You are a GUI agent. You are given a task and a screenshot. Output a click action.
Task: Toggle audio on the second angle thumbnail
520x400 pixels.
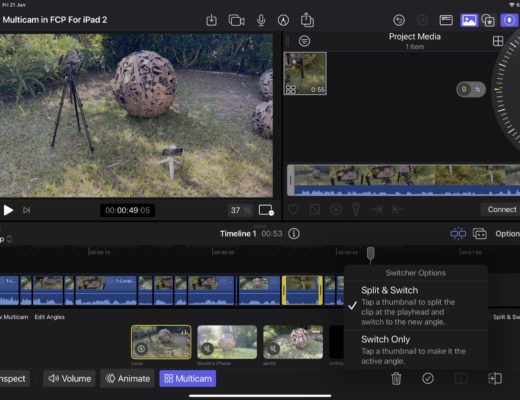[207, 349]
